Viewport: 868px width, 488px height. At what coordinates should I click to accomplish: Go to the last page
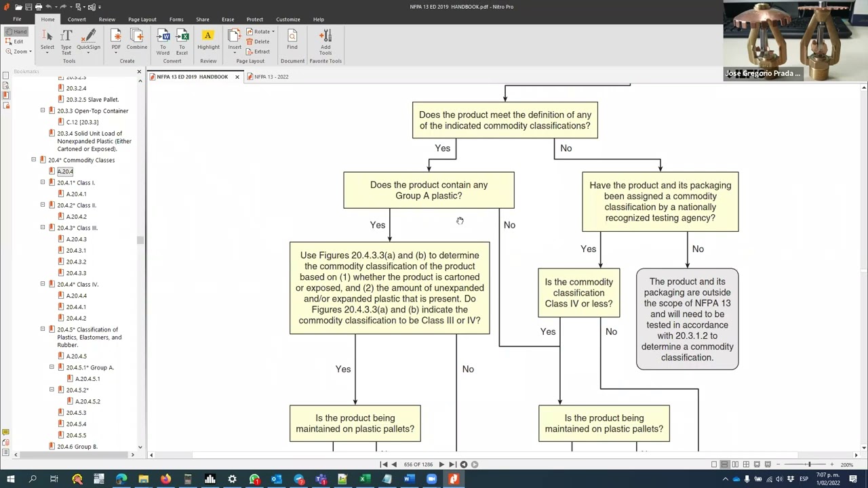[452, 464]
